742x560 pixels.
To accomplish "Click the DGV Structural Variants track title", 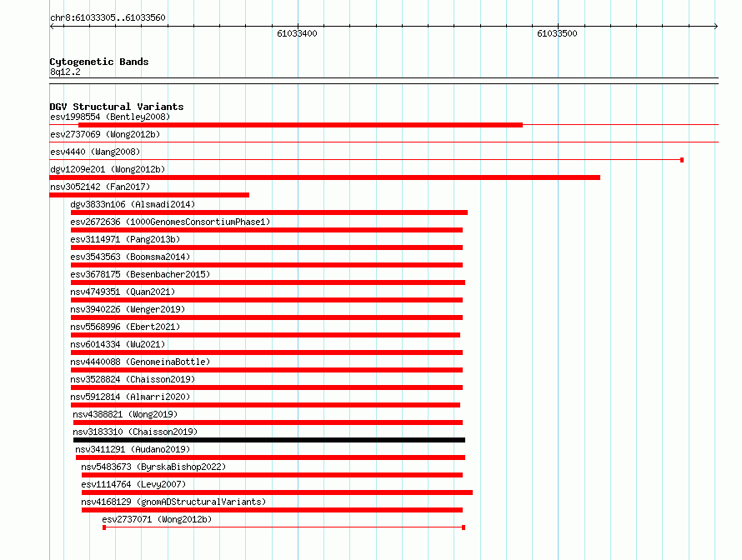I will [117, 107].
